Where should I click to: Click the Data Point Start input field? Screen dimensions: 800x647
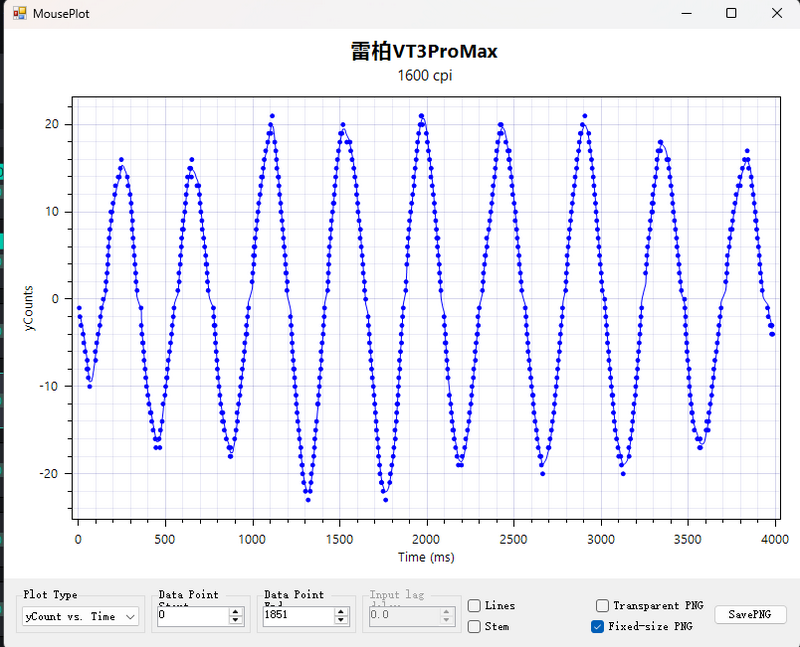pyautogui.click(x=192, y=616)
